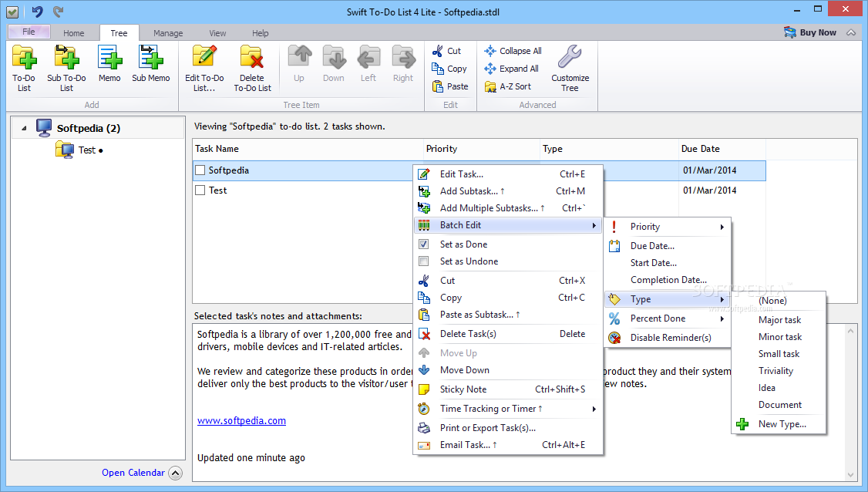The width and height of the screenshot is (868, 492).
Task: Open the Batch Edit submenu
Action: [508, 225]
